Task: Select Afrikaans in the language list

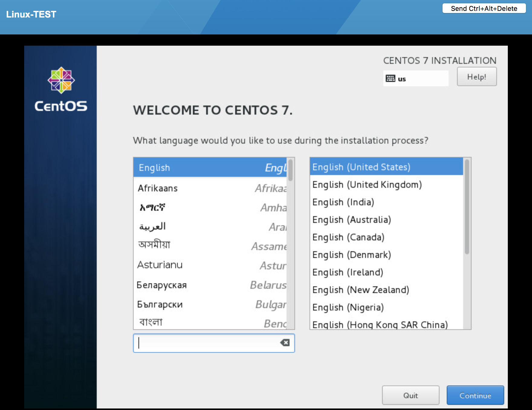Action: pos(210,188)
